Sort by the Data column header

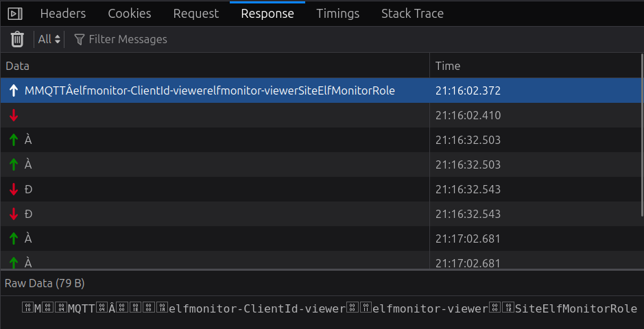tap(18, 66)
